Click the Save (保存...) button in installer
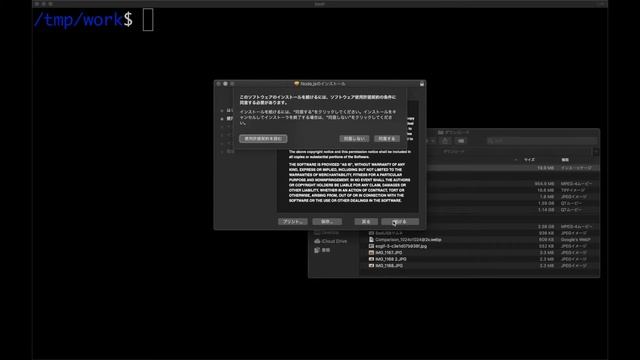 pos(327,222)
